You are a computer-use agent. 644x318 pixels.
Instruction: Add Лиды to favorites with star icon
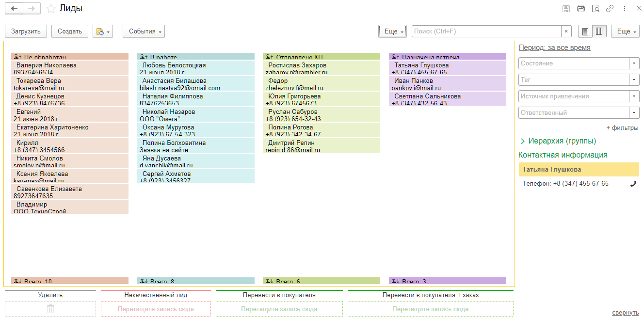pyautogui.click(x=50, y=8)
